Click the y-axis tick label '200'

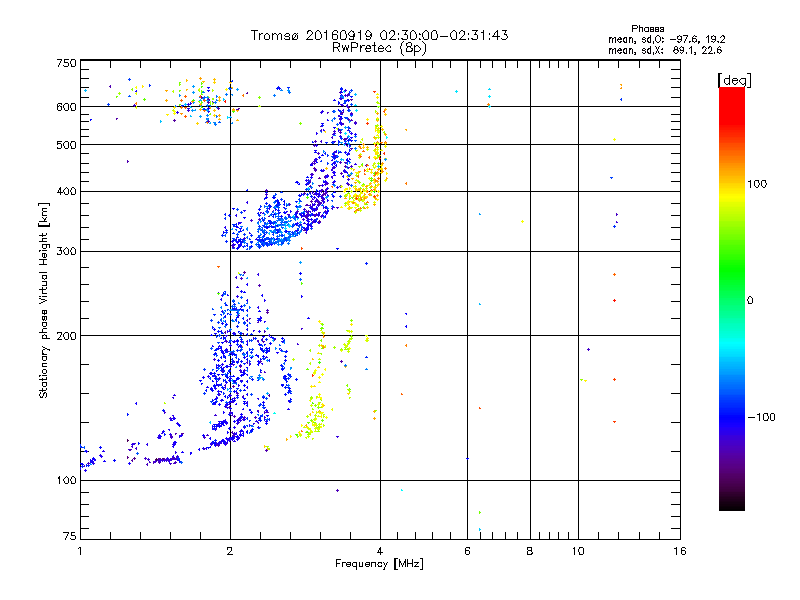click(66, 336)
